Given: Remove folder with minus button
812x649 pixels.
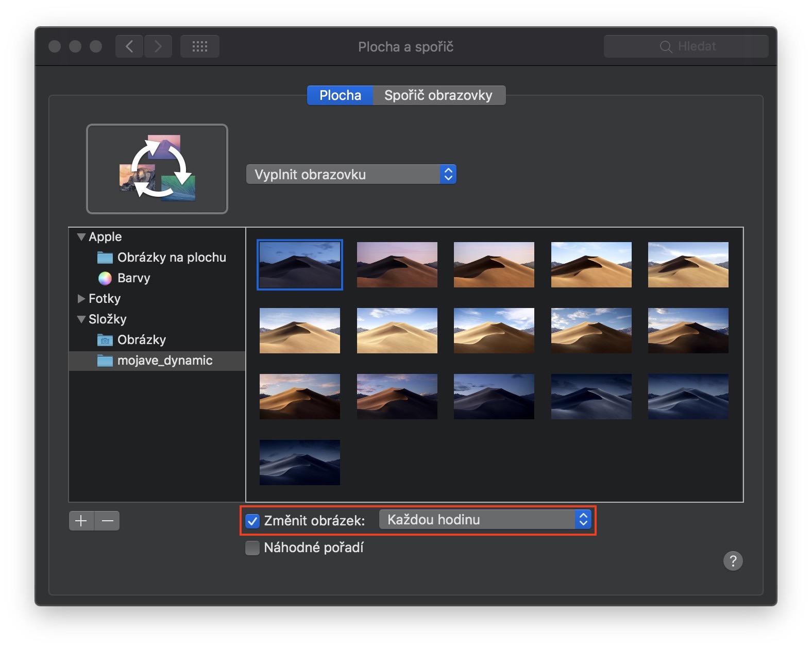Looking at the screenshot, I should (x=107, y=521).
